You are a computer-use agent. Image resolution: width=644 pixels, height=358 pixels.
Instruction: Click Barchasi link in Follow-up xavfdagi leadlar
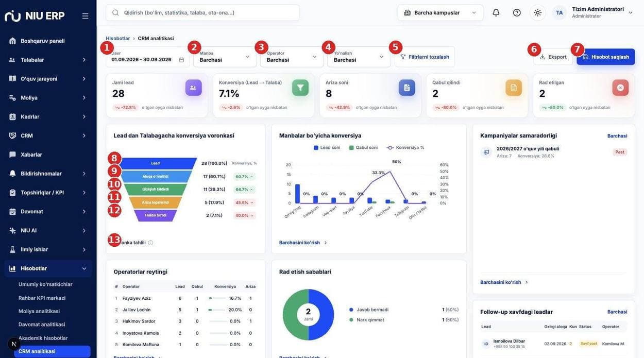click(x=617, y=312)
